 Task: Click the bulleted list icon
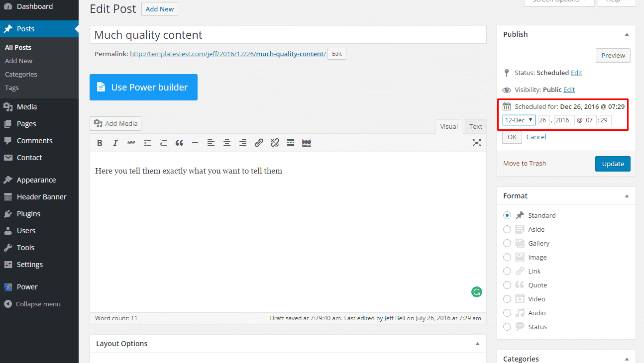(x=147, y=143)
